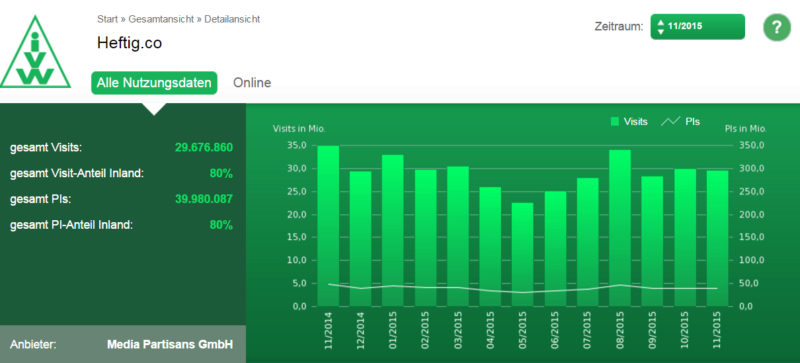Click the Anbieter: label
The image size is (800, 363).
(x=33, y=345)
